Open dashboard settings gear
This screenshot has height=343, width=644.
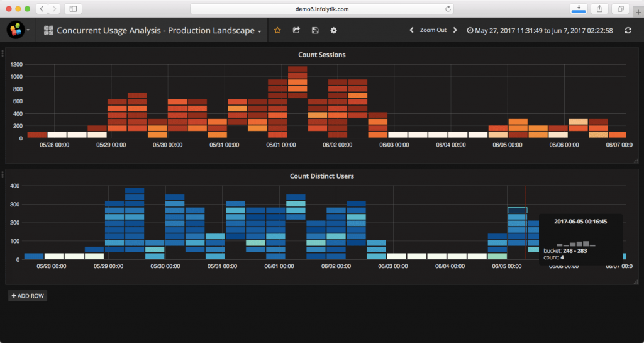(333, 30)
